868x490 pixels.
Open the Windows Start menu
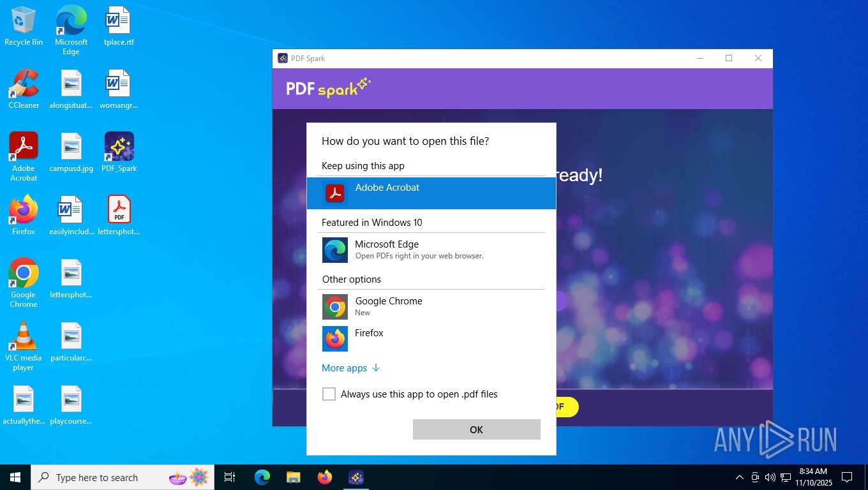coord(15,477)
